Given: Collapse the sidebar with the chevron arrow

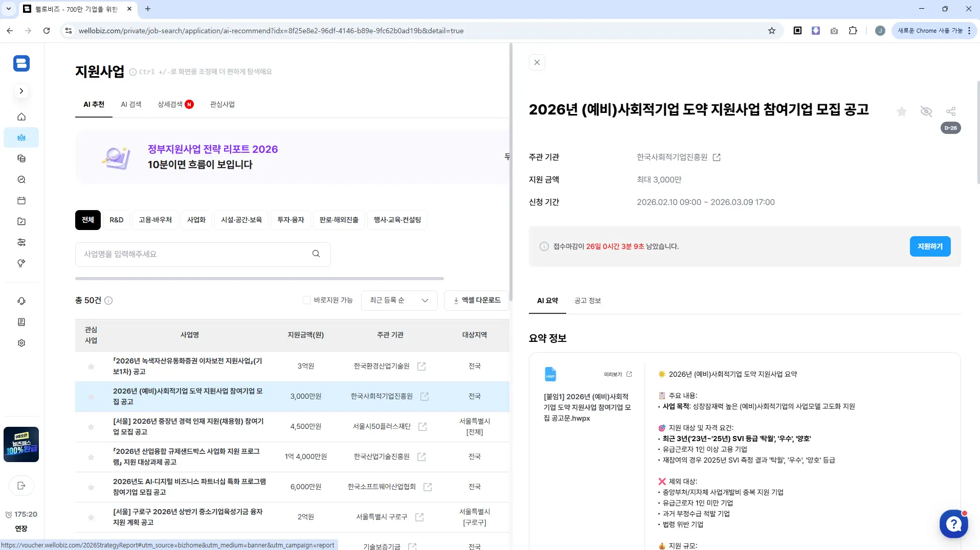Looking at the screenshot, I should click(21, 90).
